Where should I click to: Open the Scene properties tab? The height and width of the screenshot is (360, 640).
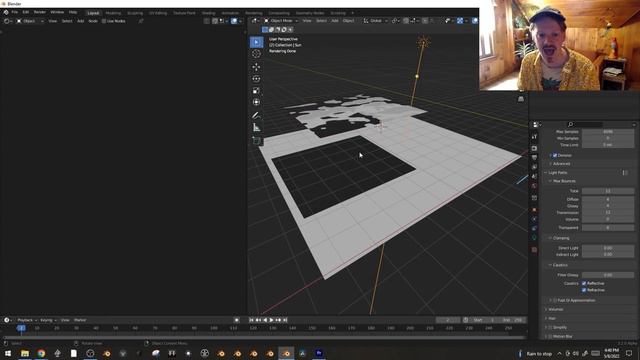pyautogui.click(x=534, y=176)
